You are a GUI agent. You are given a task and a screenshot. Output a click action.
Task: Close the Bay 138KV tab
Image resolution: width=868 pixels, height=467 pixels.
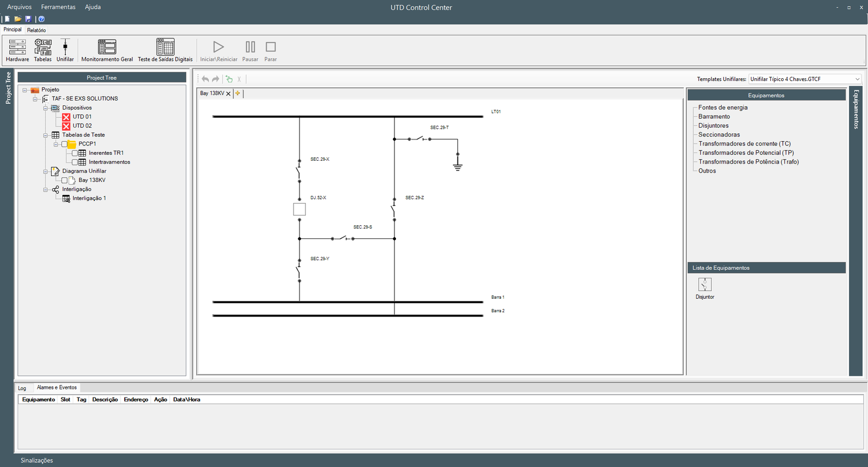228,93
